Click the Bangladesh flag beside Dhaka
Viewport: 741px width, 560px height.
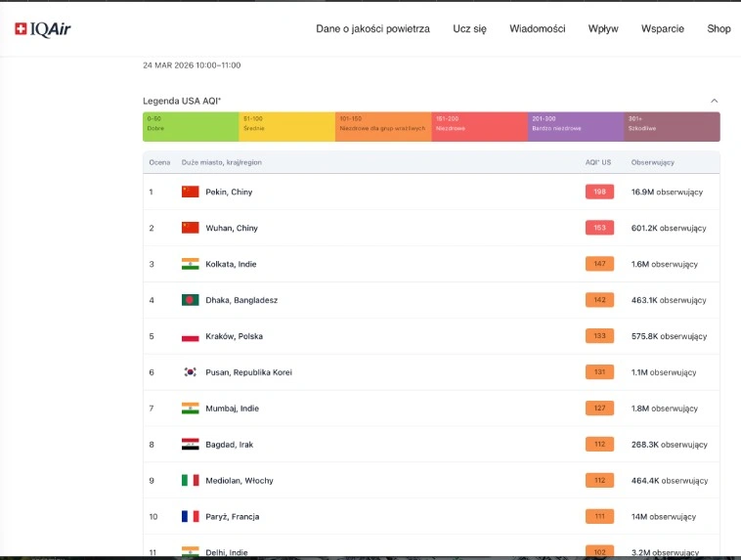pos(190,300)
